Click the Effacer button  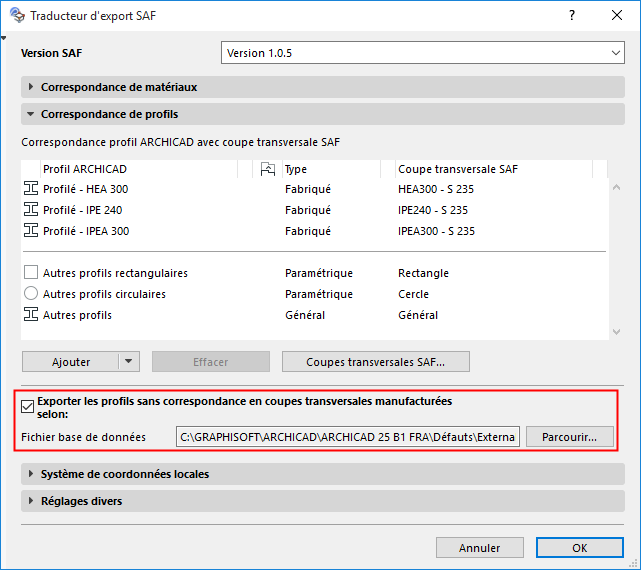pyautogui.click(x=211, y=361)
